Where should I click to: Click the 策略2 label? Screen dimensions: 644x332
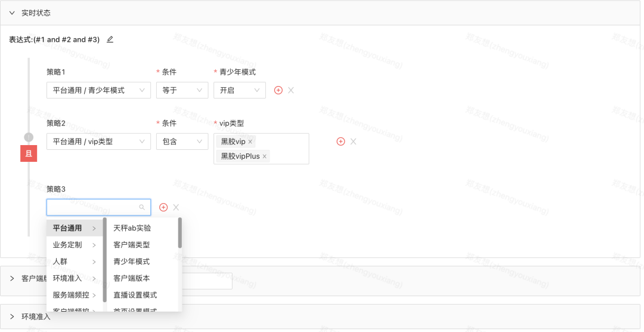point(56,123)
